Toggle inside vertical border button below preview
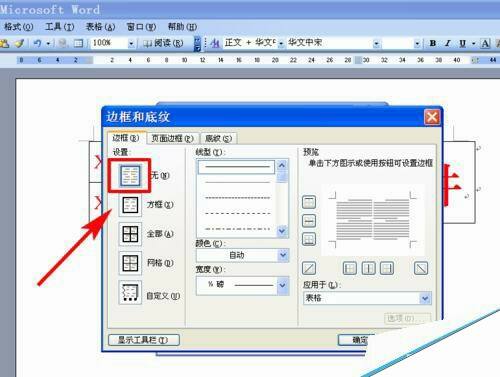 (368, 268)
